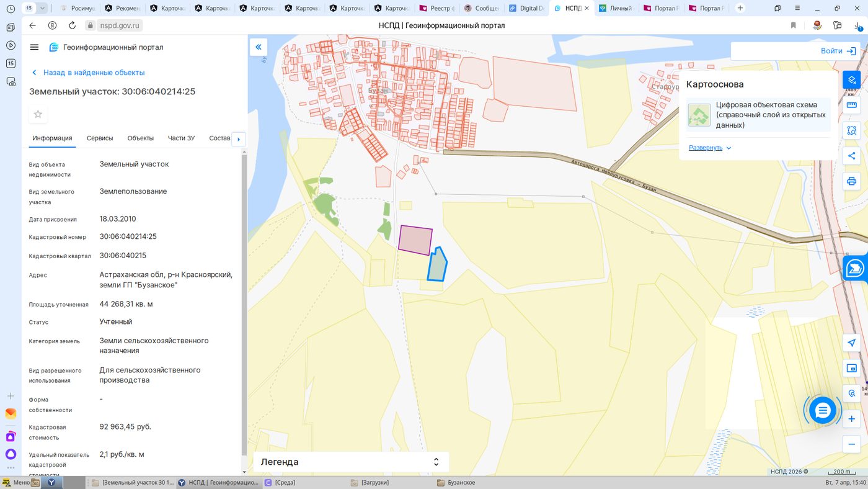Bookmark the page via the address bar flag
This screenshot has height=489, width=868.
tap(793, 25)
